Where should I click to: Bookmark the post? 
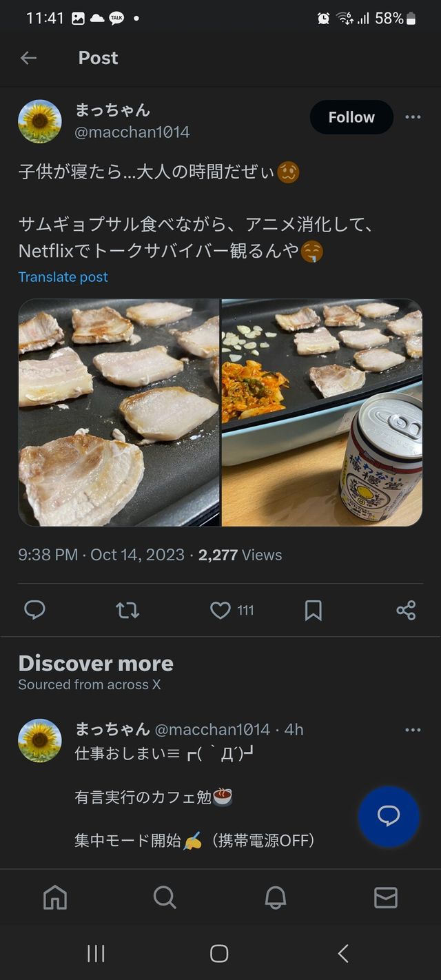[x=314, y=610]
